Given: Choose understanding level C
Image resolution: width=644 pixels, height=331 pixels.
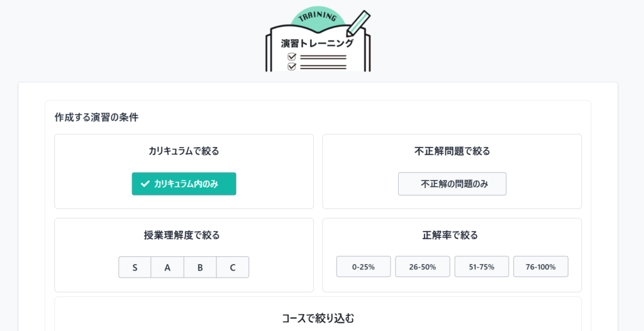Looking at the screenshot, I should 233,267.
